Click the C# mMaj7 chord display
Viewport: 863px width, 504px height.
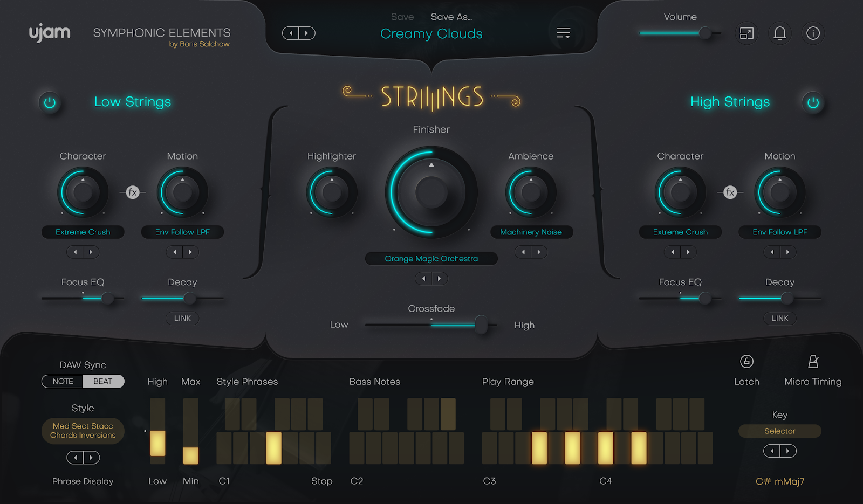coord(780,481)
